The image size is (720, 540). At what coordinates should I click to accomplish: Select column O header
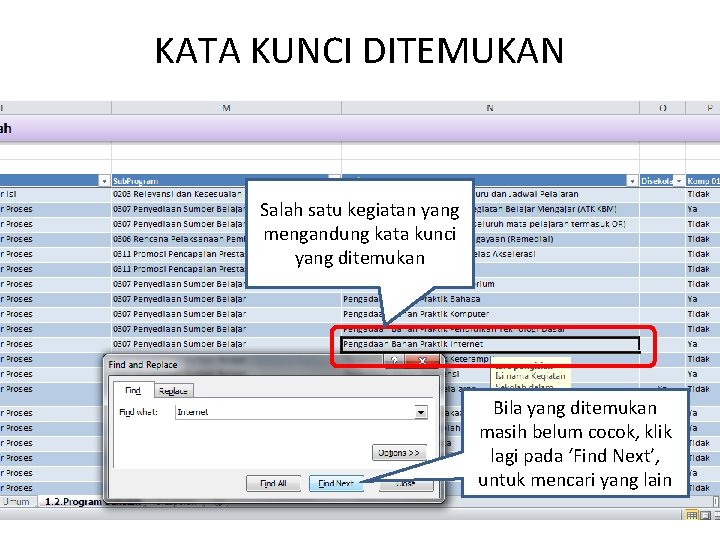point(662,108)
